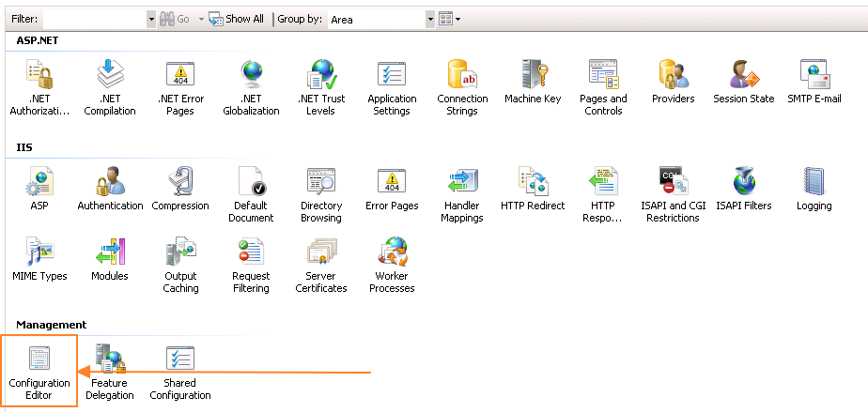Open Default Document feature
868x412 pixels.
[x=251, y=194]
